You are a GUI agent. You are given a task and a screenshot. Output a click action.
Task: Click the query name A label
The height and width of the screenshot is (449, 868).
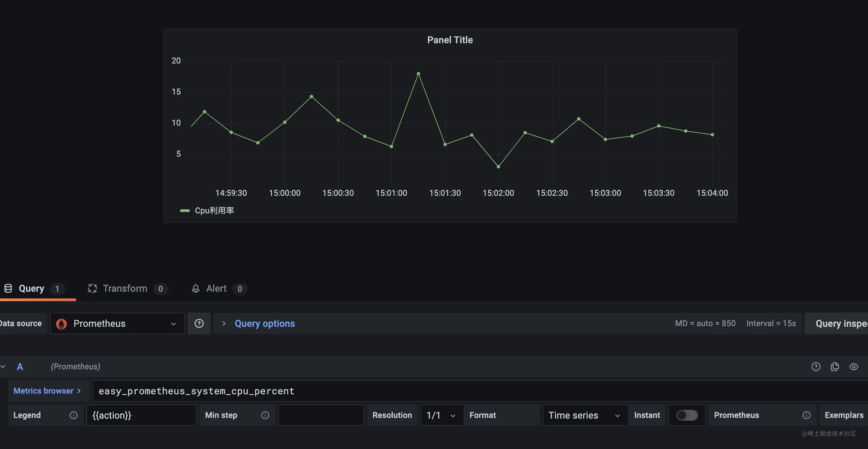coord(20,367)
